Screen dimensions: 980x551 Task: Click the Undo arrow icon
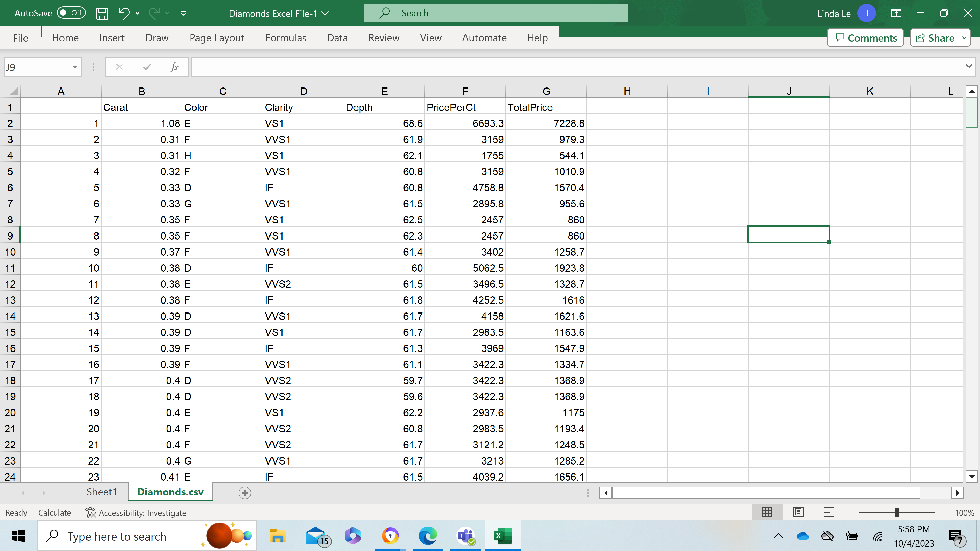[x=124, y=14]
